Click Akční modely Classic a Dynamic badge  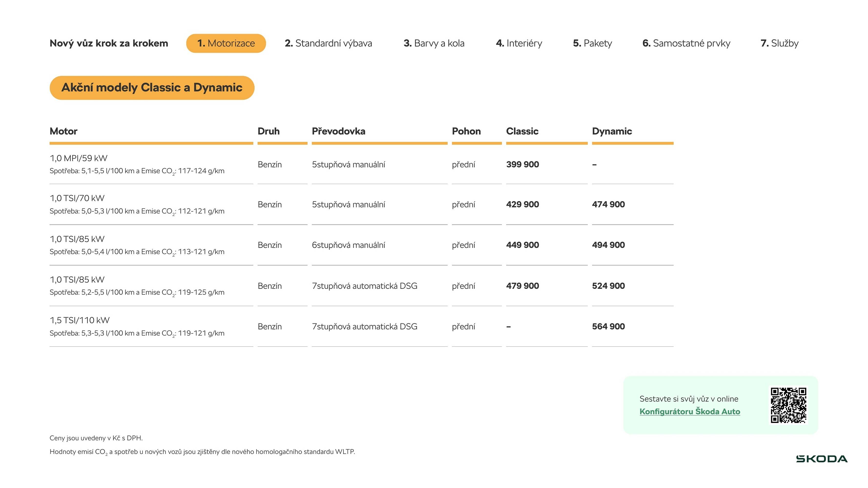click(152, 88)
